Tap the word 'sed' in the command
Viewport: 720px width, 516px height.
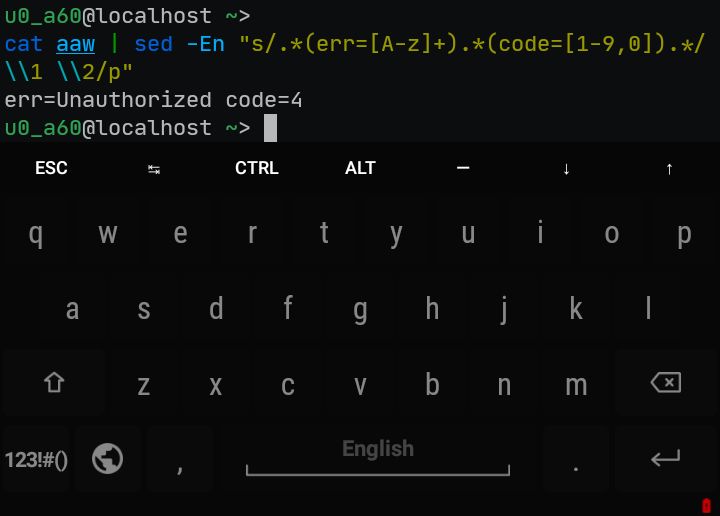pos(154,44)
